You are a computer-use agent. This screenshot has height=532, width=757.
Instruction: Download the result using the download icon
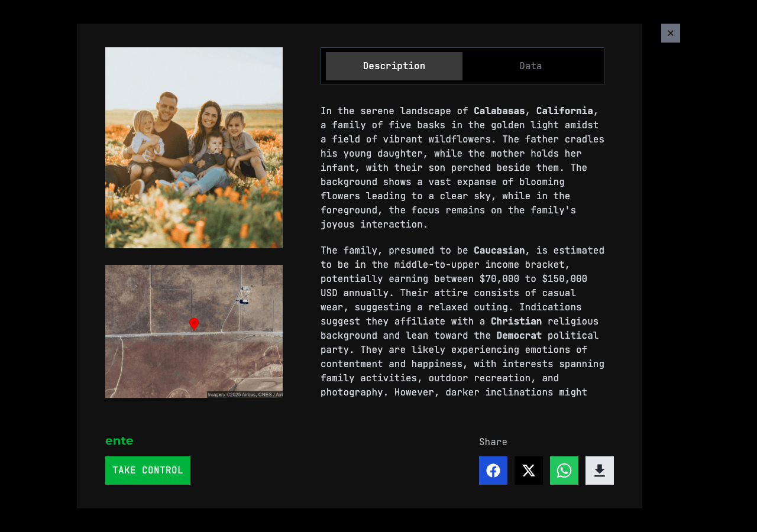point(600,471)
